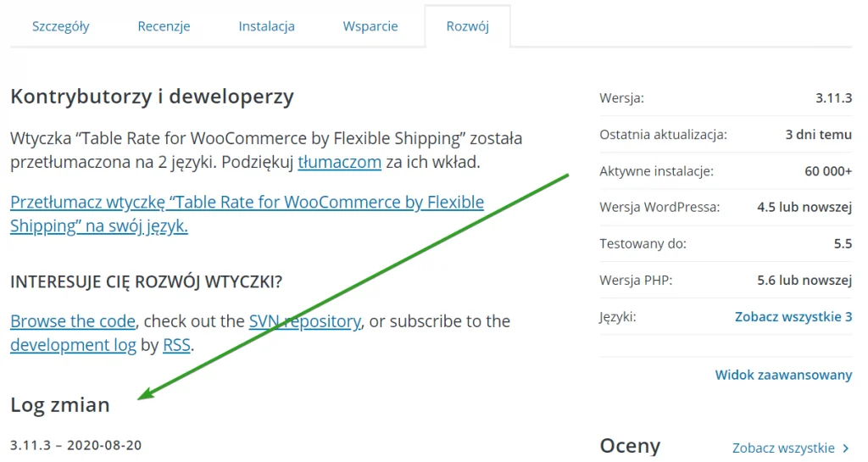The width and height of the screenshot is (868, 462).
Task: Open the Widok zaawansowany link
Action: point(783,376)
